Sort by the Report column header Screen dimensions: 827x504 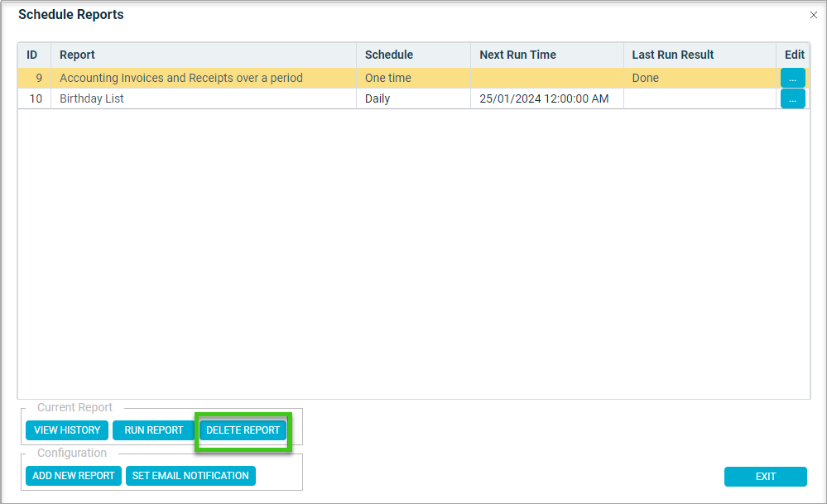point(204,55)
